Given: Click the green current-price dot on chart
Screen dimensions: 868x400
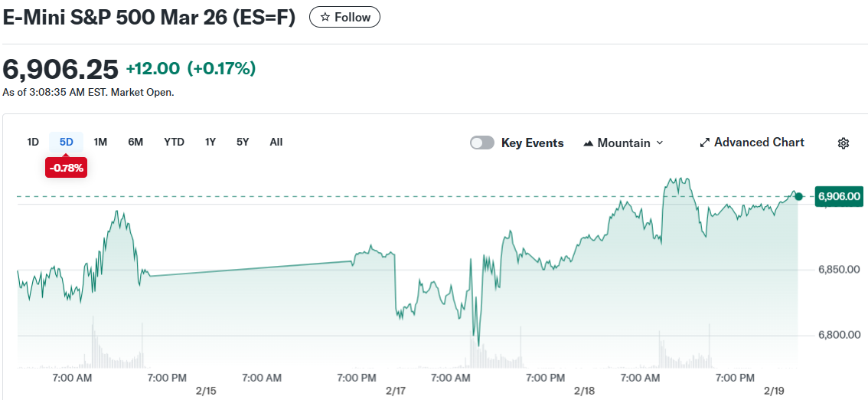Looking at the screenshot, I should tap(799, 197).
